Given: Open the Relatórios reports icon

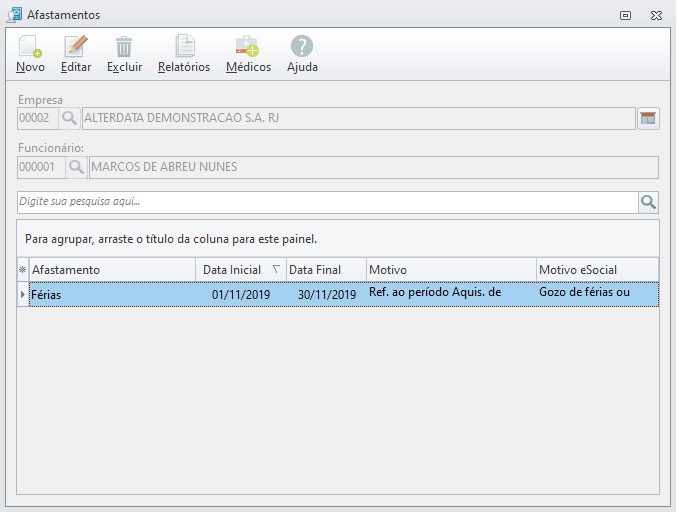Looking at the screenshot, I should (185, 47).
